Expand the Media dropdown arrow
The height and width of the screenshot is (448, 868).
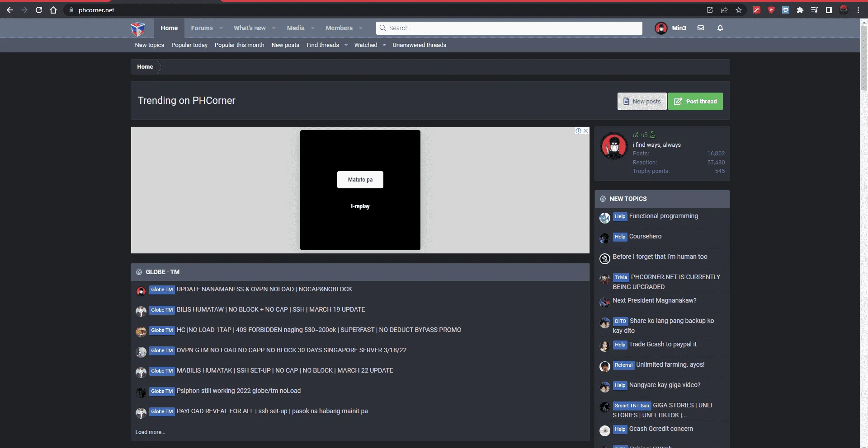click(313, 28)
